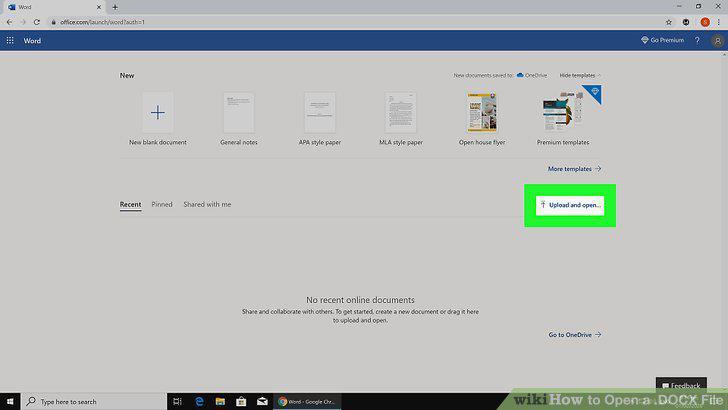Follow the Go to OneDrive link
This screenshot has width=728, height=410.
tap(575, 334)
